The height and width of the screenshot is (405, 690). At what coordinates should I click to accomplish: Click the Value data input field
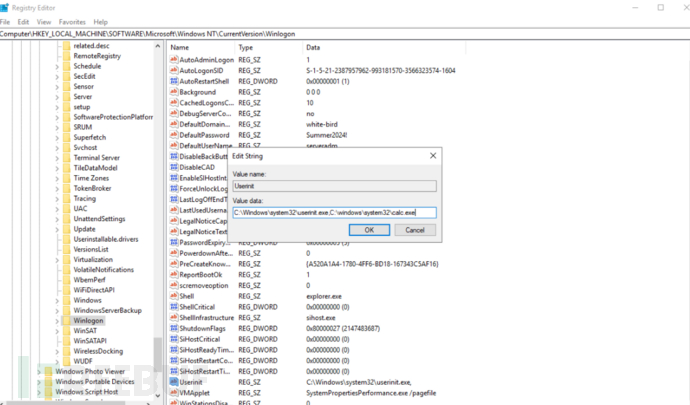pyautogui.click(x=334, y=213)
